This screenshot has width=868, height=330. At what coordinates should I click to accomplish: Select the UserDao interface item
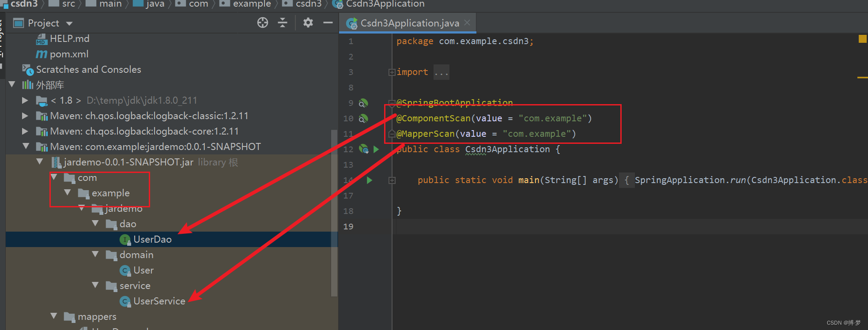(x=152, y=240)
